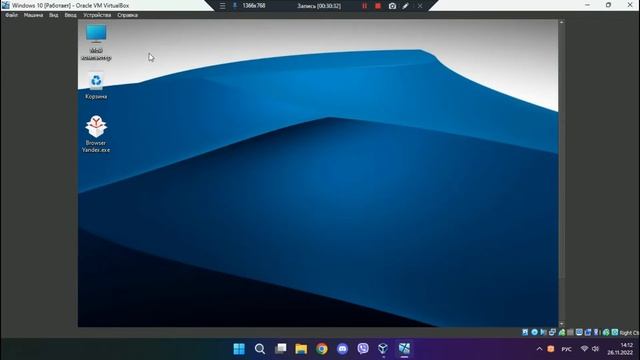Expand hidden system tray icons
The height and width of the screenshot is (360, 640).
[539, 349]
